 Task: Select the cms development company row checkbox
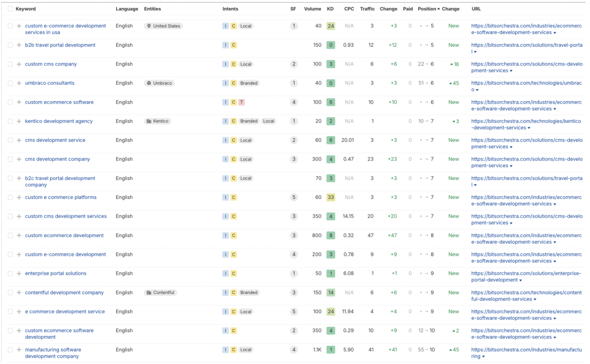pos(10,159)
